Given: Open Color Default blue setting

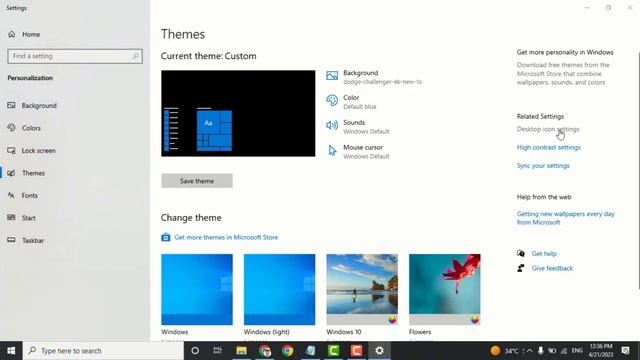Looking at the screenshot, I should 360,102.
